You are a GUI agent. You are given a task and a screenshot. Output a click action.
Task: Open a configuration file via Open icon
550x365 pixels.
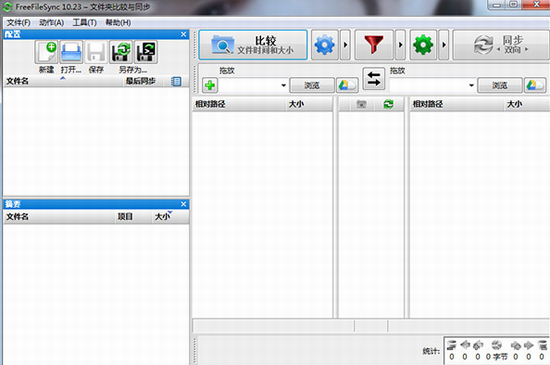click(x=71, y=52)
